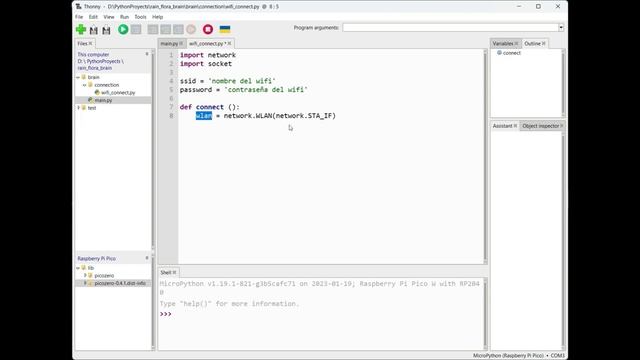Click the Step out toolbar icon

click(x=178, y=29)
